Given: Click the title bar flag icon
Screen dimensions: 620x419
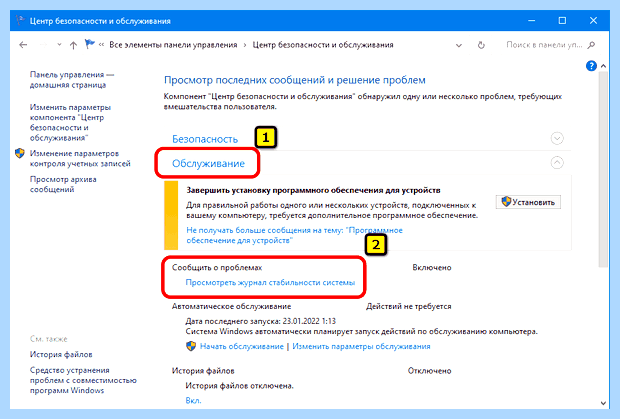Looking at the screenshot, I should coord(21,20).
